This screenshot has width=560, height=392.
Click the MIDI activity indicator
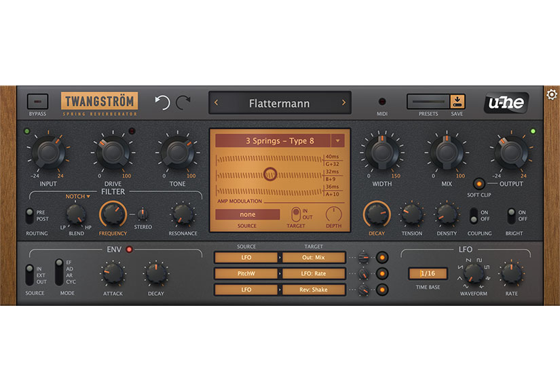tap(381, 102)
